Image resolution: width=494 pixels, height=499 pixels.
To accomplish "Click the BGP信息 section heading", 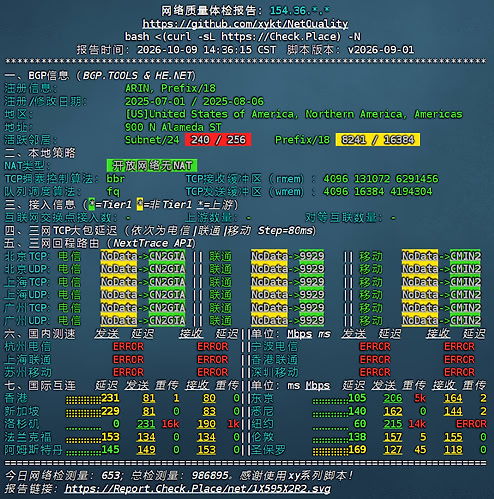I will [x=100, y=75].
